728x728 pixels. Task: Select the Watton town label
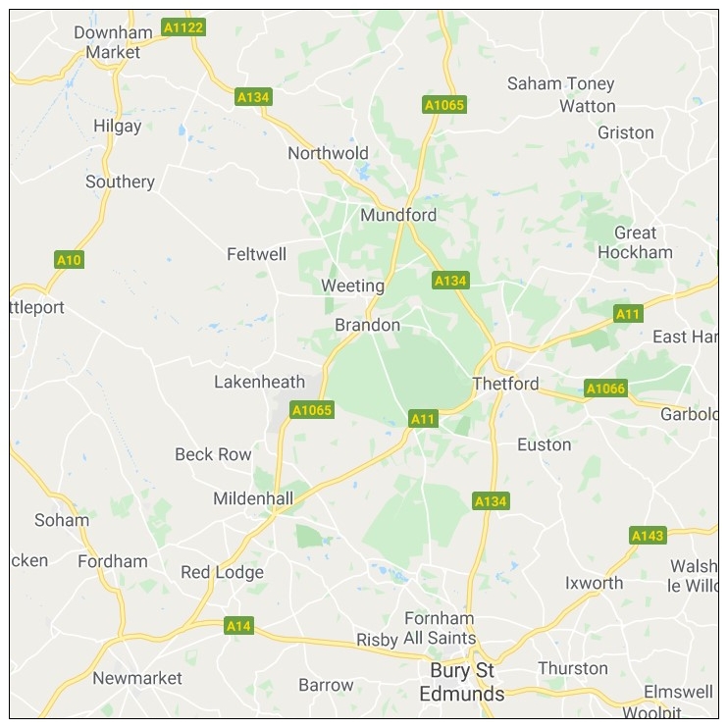coord(588,106)
